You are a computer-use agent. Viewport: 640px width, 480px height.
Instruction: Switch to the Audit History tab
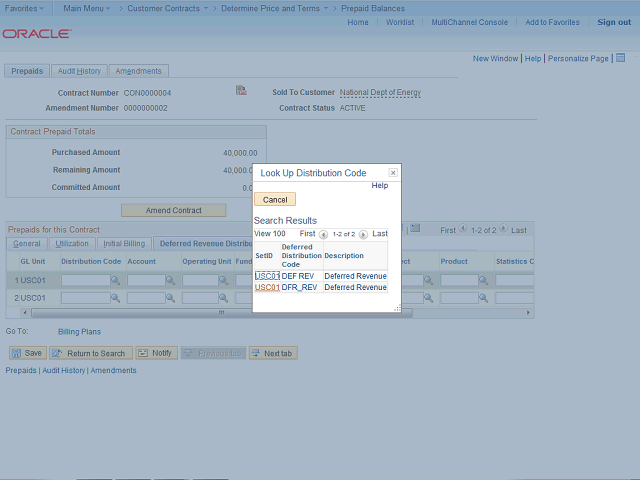pos(79,71)
